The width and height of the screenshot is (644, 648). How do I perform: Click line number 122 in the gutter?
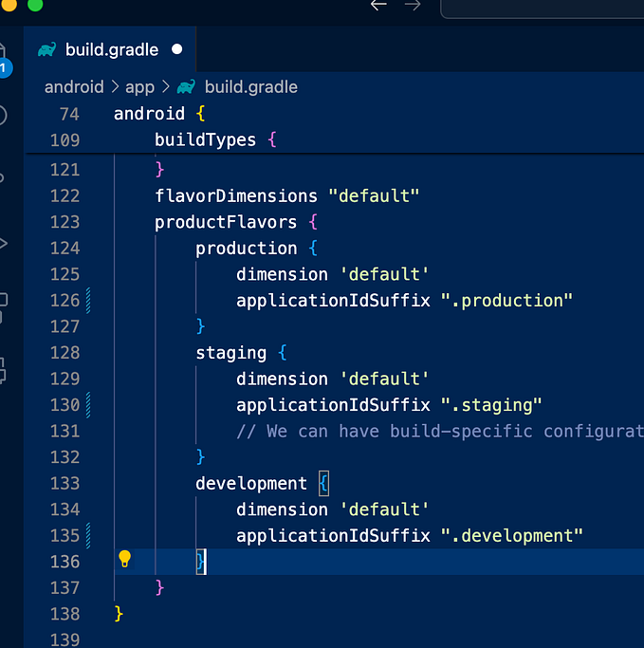(x=64, y=195)
